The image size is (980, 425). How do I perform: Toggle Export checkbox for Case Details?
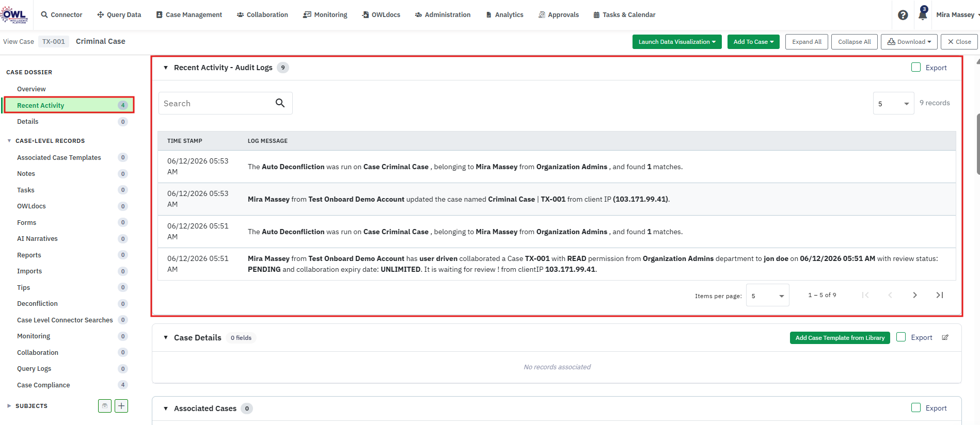[x=901, y=337]
